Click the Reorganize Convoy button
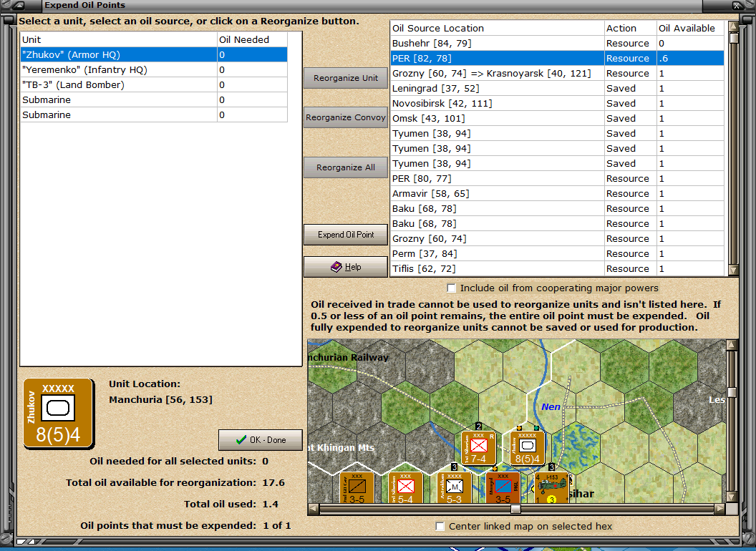 [x=346, y=117]
